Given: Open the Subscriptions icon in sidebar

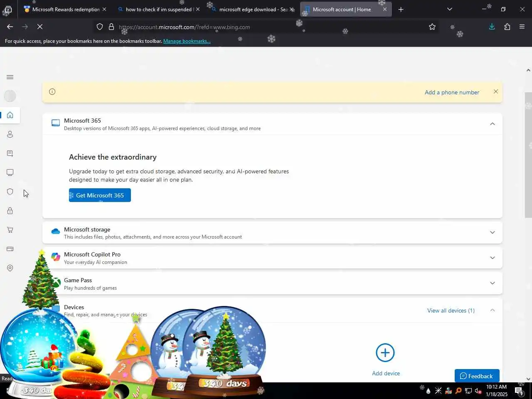Looking at the screenshot, I should click(x=10, y=153).
